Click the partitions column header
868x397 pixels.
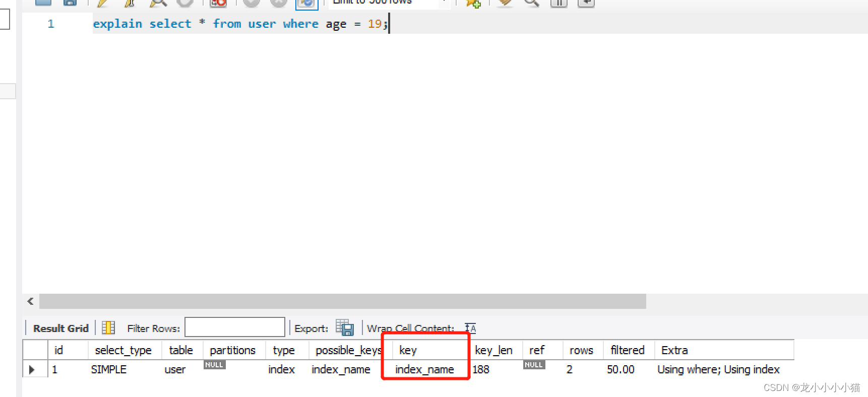tap(234, 350)
